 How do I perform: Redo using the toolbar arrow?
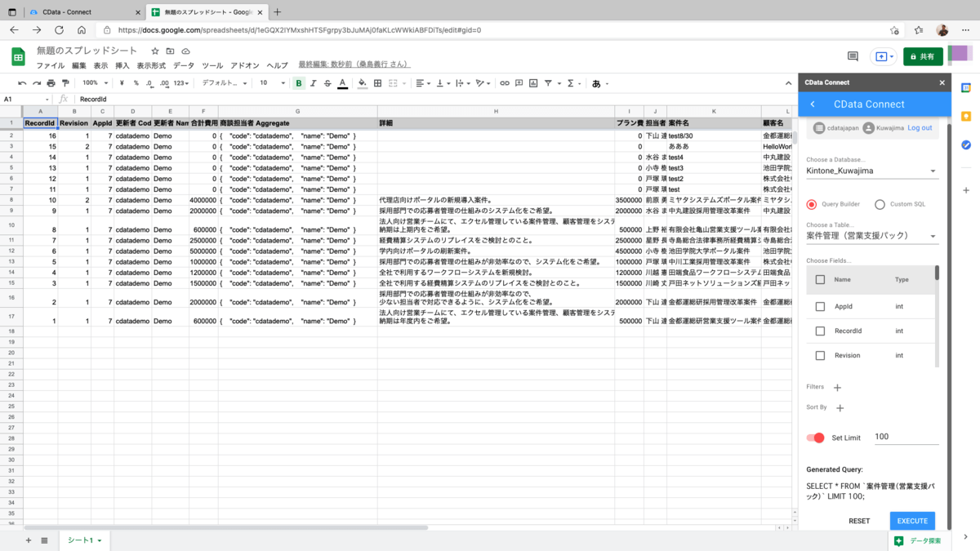(37, 83)
